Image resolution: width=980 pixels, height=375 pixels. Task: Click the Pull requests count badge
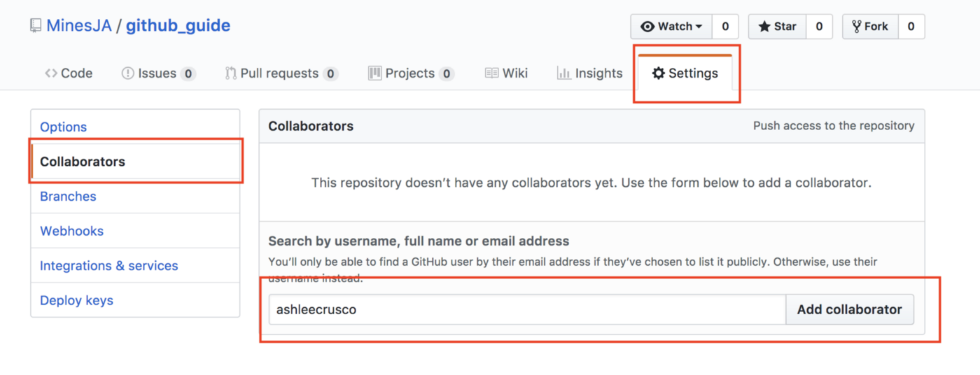[x=330, y=73]
